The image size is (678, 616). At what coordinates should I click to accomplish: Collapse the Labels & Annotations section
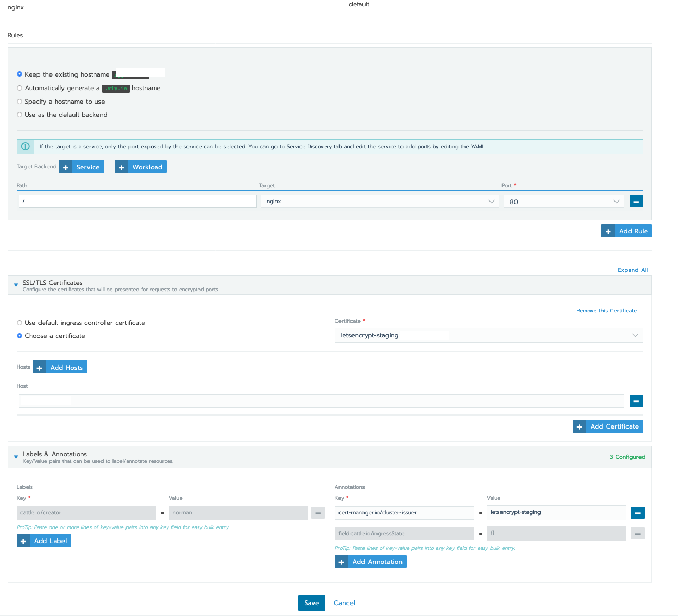pos(16,457)
